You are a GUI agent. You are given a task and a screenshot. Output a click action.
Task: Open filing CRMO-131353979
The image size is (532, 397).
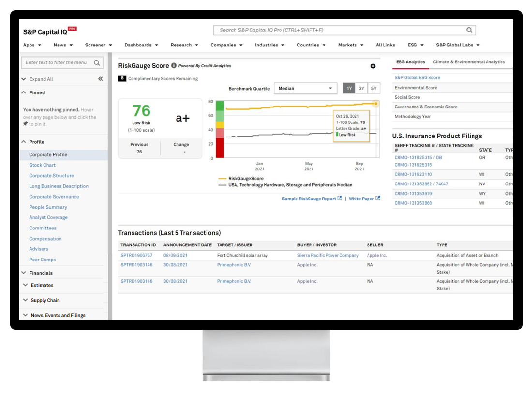[x=413, y=194]
